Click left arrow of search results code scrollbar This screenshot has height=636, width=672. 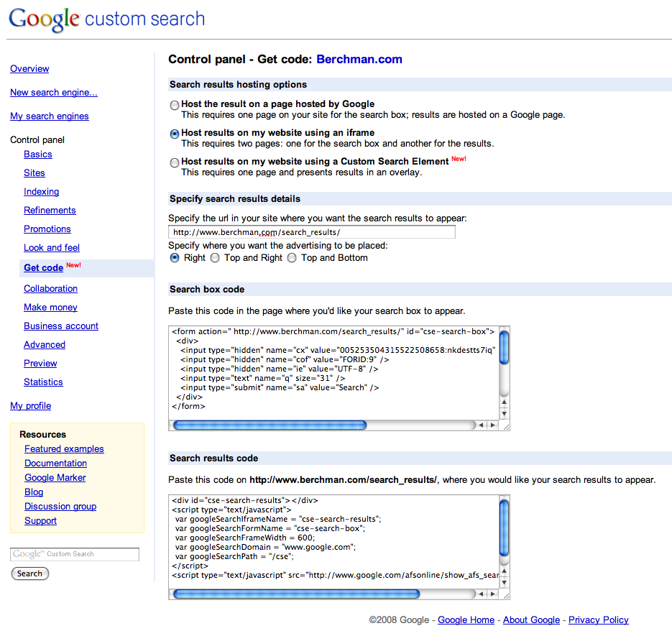coord(481,594)
